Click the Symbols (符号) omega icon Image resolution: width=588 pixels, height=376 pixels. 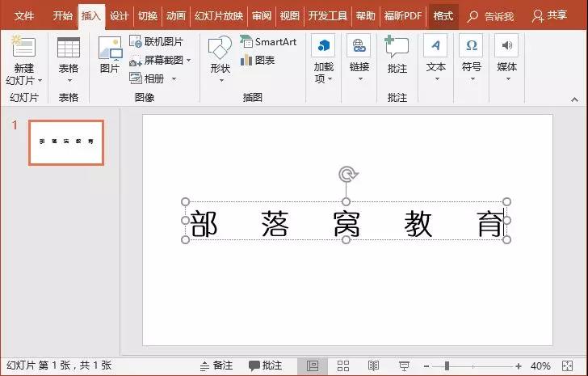(471, 46)
